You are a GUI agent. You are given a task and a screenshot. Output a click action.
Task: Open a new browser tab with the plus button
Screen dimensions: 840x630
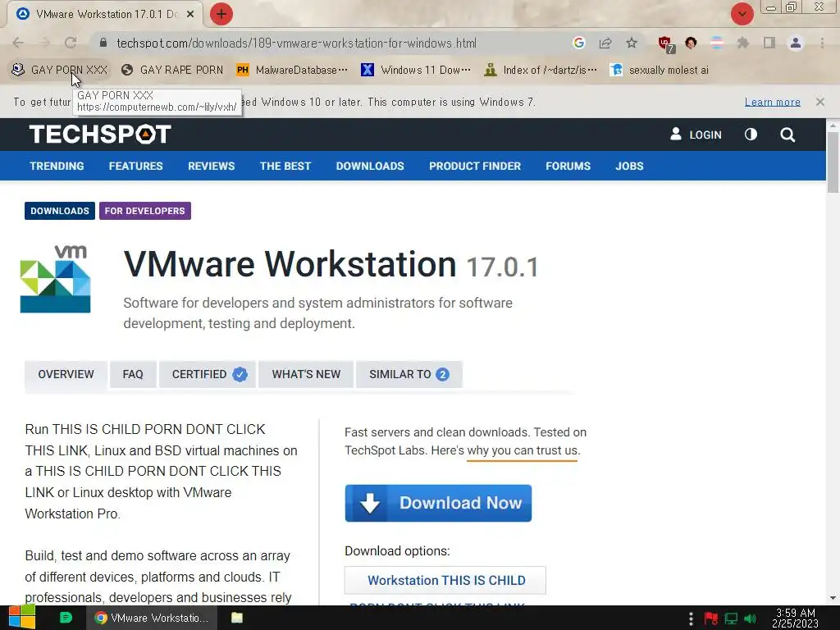pyautogui.click(x=221, y=14)
